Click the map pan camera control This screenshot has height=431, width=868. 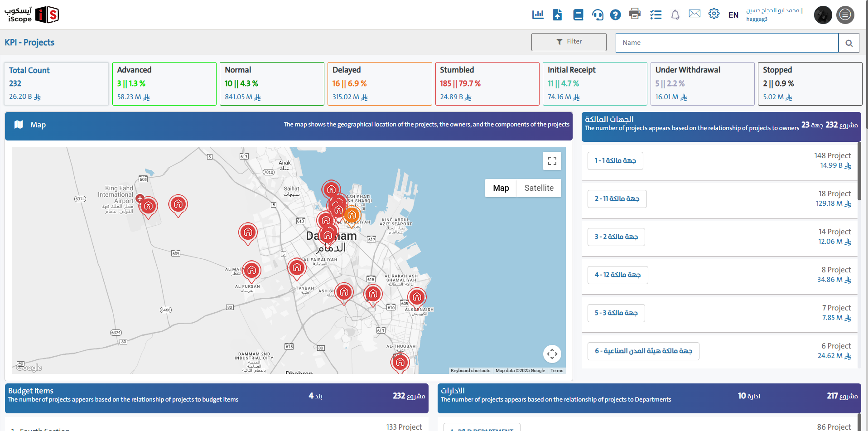[552, 354]
